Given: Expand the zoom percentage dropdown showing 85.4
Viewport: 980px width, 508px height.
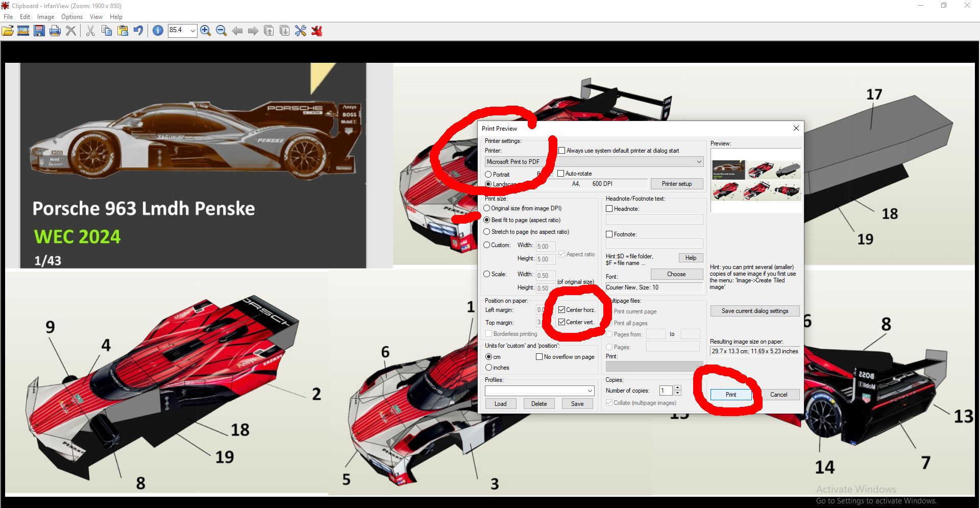Looking at the screenshot, I should click(x=192, y=31).
